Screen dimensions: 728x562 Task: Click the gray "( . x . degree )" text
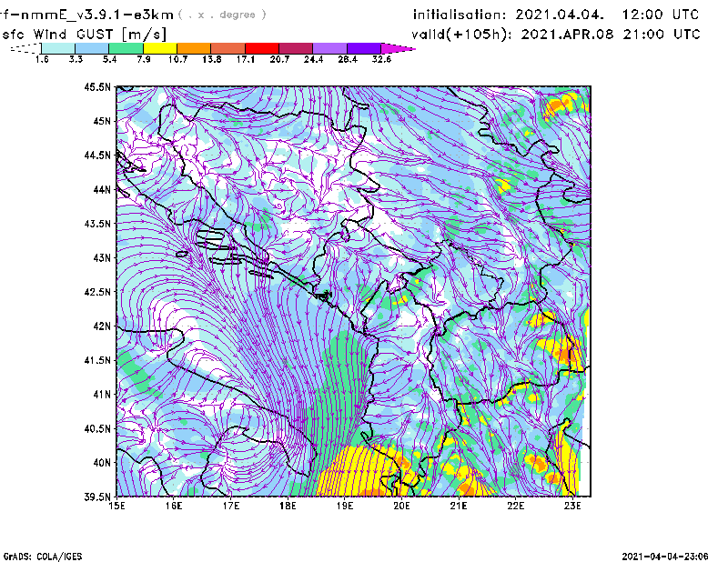click(x=222, y=15)
